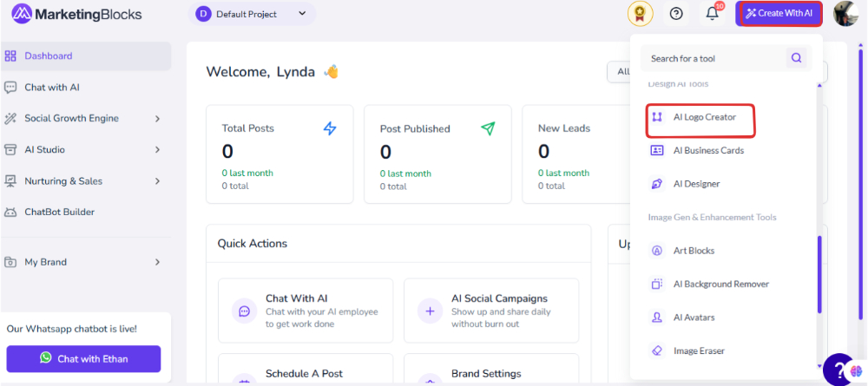Select Image Eraser tool
This screenshot has height=386, width=868.
point(699,350)
